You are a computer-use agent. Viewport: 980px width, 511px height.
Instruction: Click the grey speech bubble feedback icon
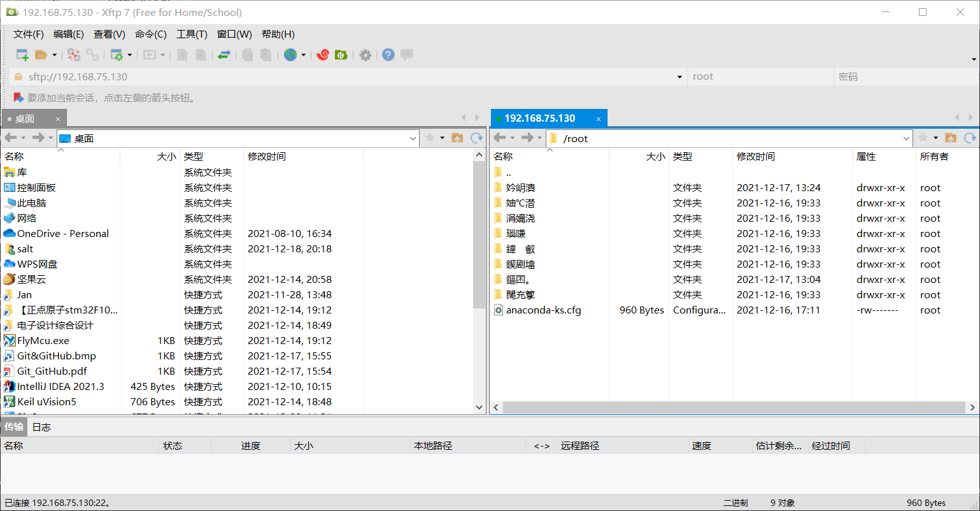[407, 55]
